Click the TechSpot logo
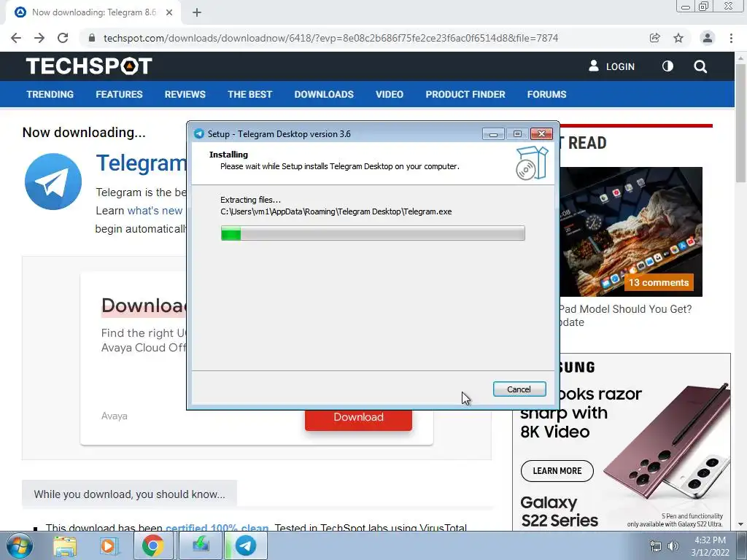747x560 pixels. [88, 66]
